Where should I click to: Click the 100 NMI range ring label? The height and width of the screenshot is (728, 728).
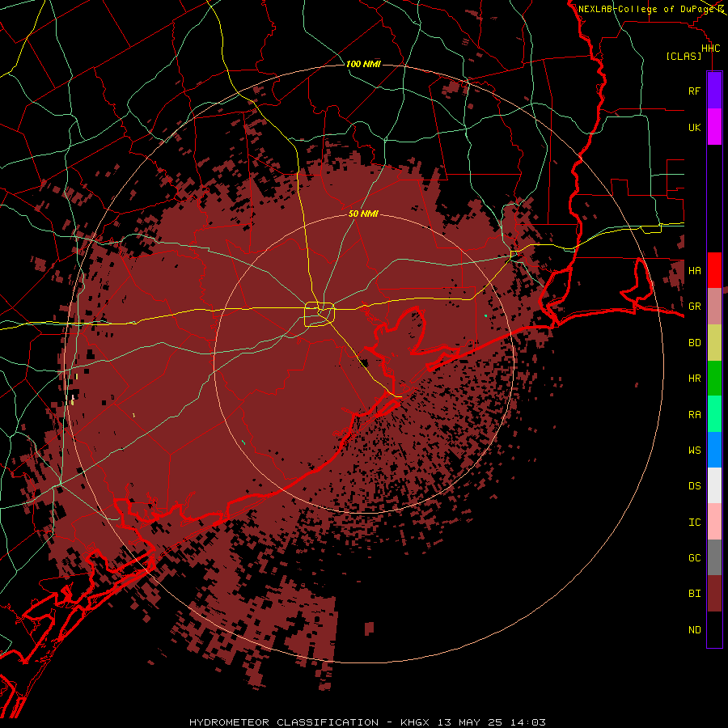click(x=363, y=64)
